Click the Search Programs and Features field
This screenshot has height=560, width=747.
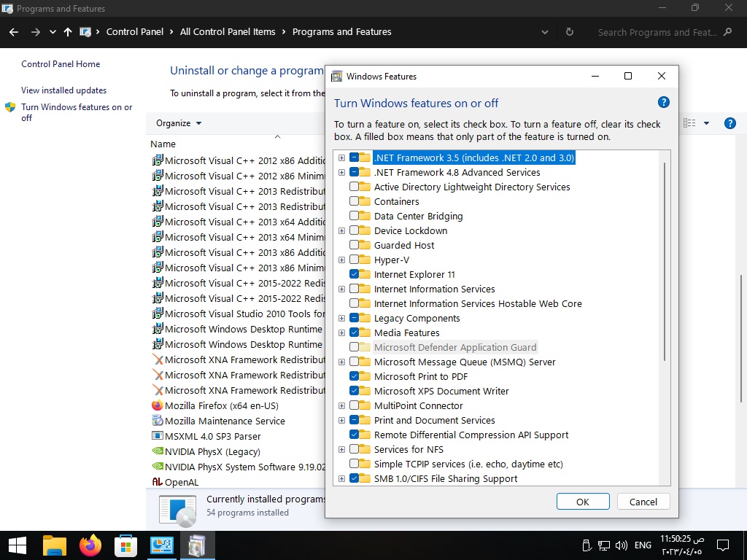(664, 32)
